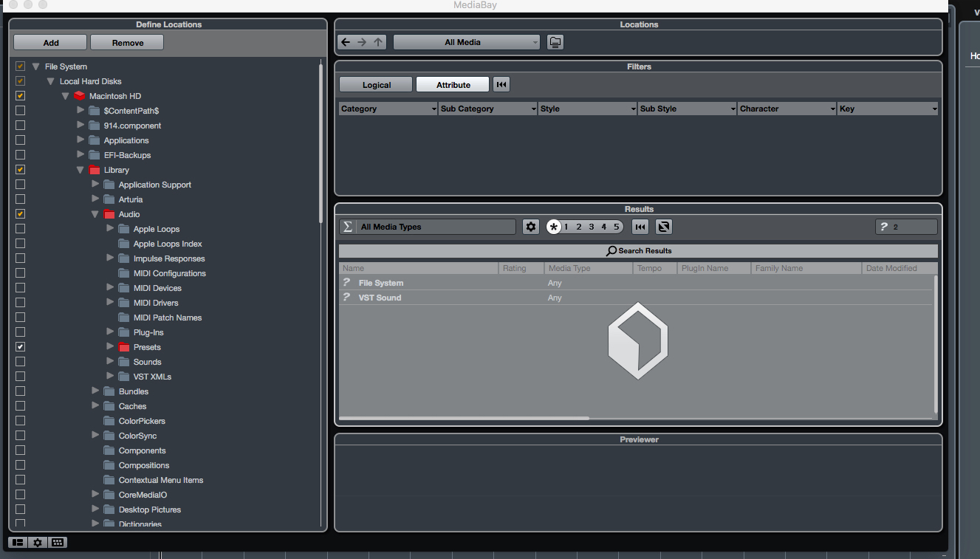Open the All Media location dropdown
The image size is (980, 559).
(x=467, y=42)
